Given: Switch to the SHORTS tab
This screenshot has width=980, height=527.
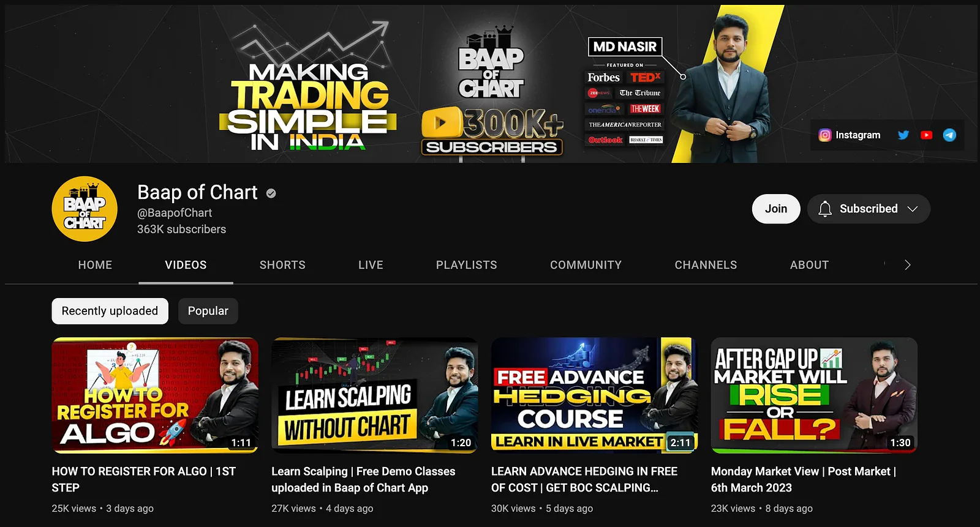Looking at the screenshot, I should [282, 265].
